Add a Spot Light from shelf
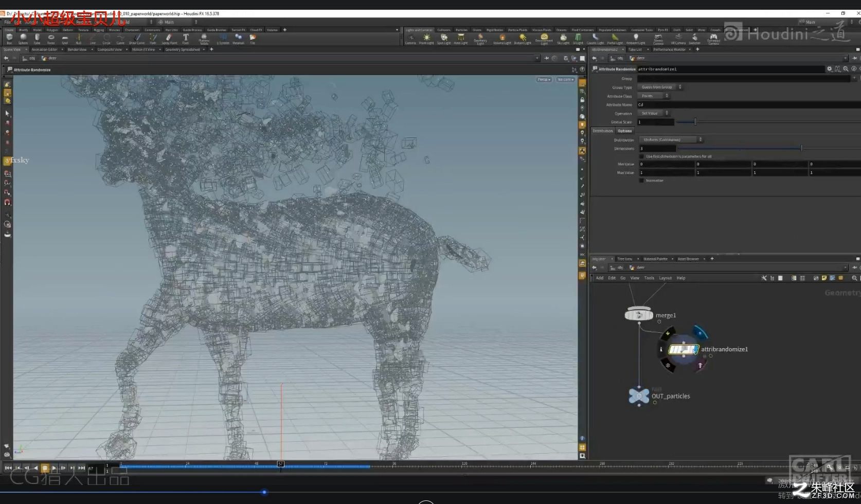 444,39
